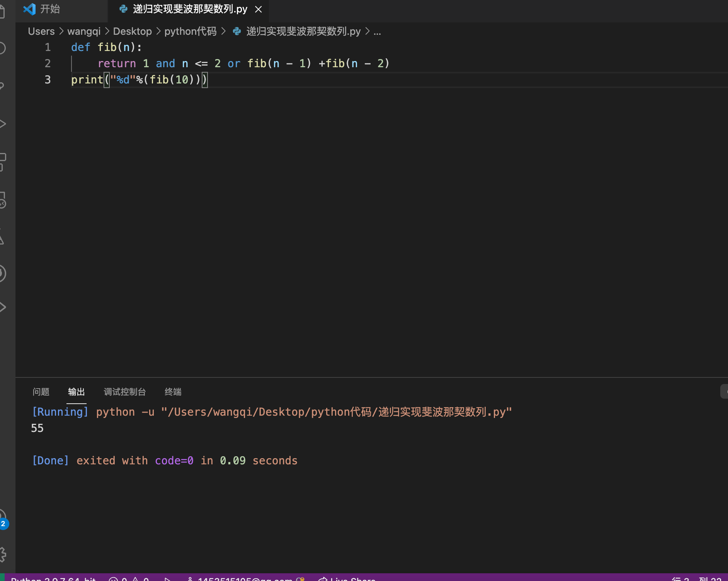Click the [Running] label in the output
The height and width of the screenshot is (581, 728).
tap(60, 412)
